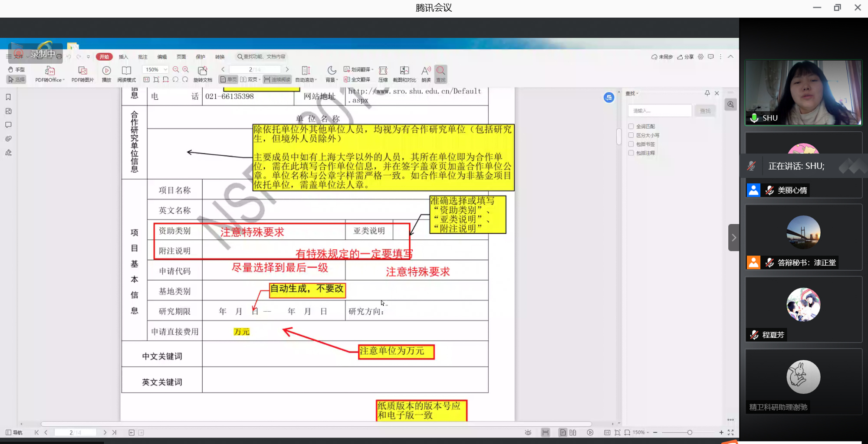868x444 pixels.
Task: Tick the 包括书签 checkbox
Action: [x=631, y=144]
